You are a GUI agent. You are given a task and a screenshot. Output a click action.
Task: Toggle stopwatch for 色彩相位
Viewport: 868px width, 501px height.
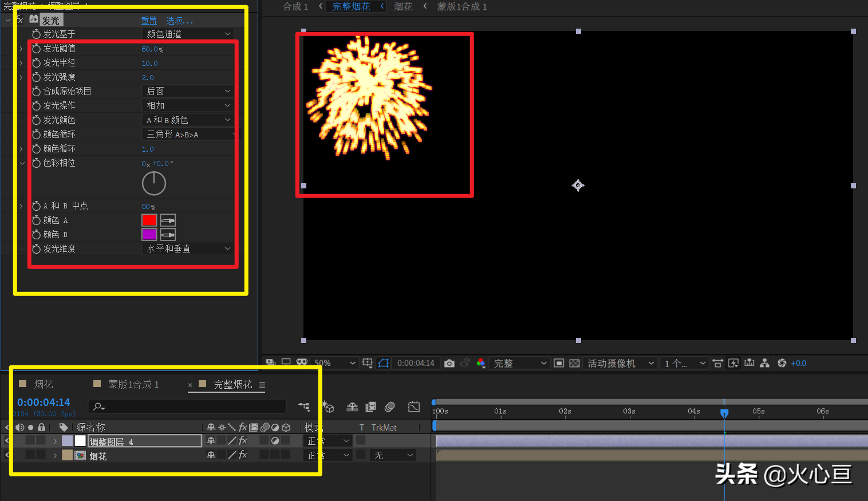pyautogui.click(x=37, y=163)
